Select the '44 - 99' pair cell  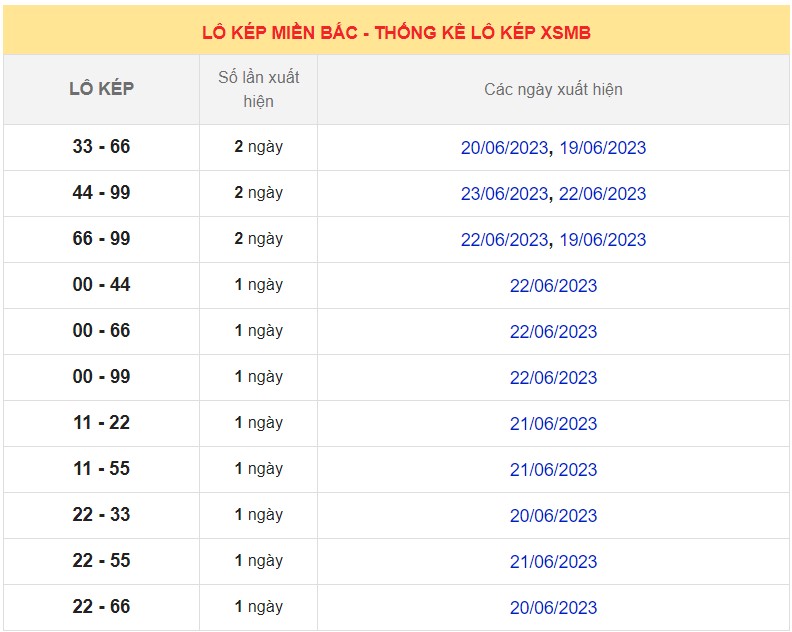[x=102, y=192]
